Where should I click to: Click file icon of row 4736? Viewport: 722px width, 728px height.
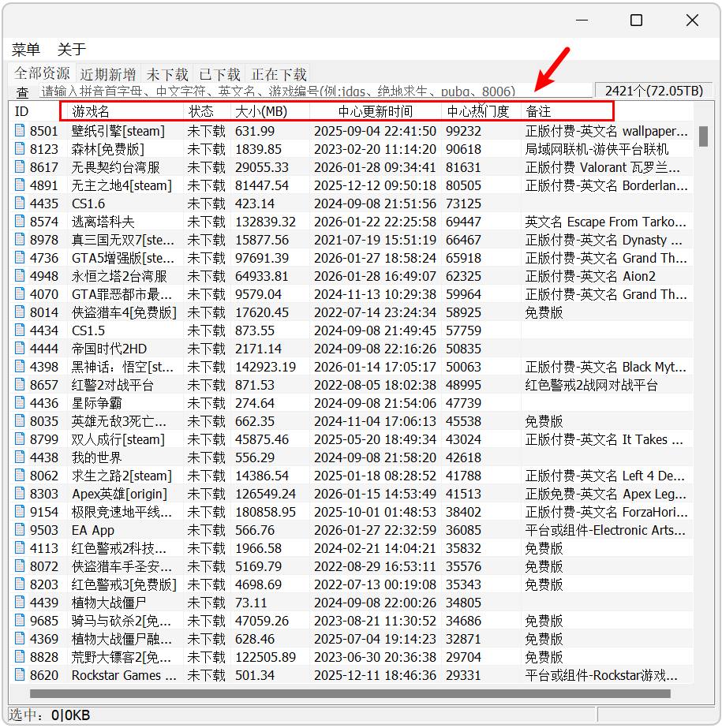click(20, 257)
